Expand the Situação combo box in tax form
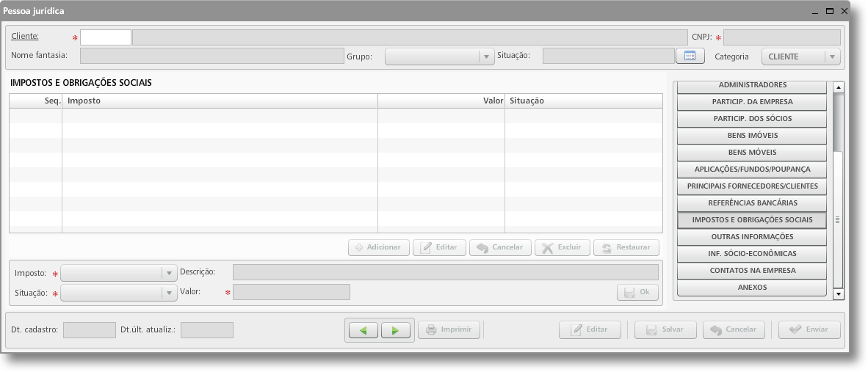This screenshot has height=372, width=868. 118,293
